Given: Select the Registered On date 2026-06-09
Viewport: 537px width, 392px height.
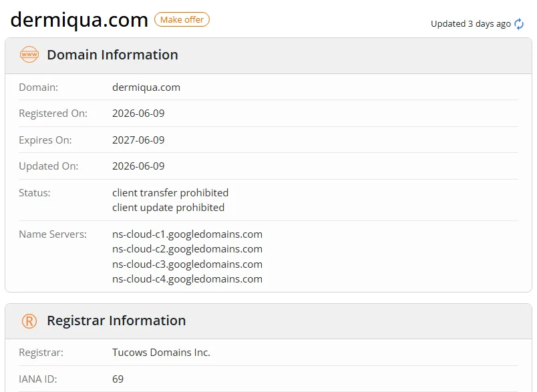Looking at the screenshot, I should 138,114.
